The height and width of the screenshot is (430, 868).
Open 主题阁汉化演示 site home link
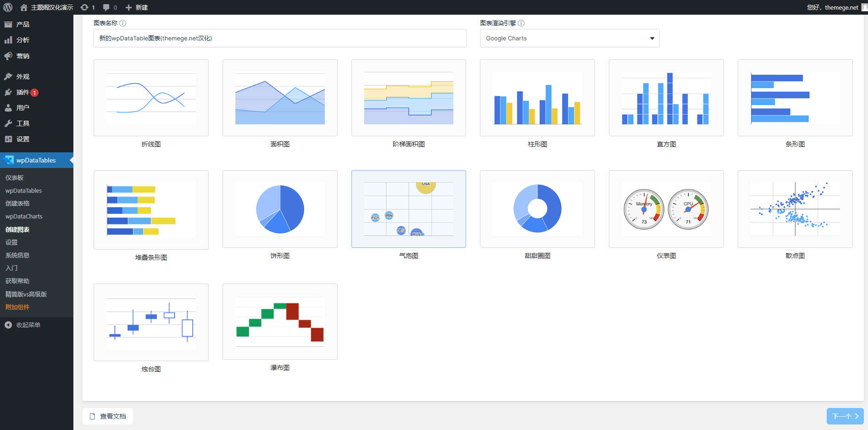click(x=47, y=7)
